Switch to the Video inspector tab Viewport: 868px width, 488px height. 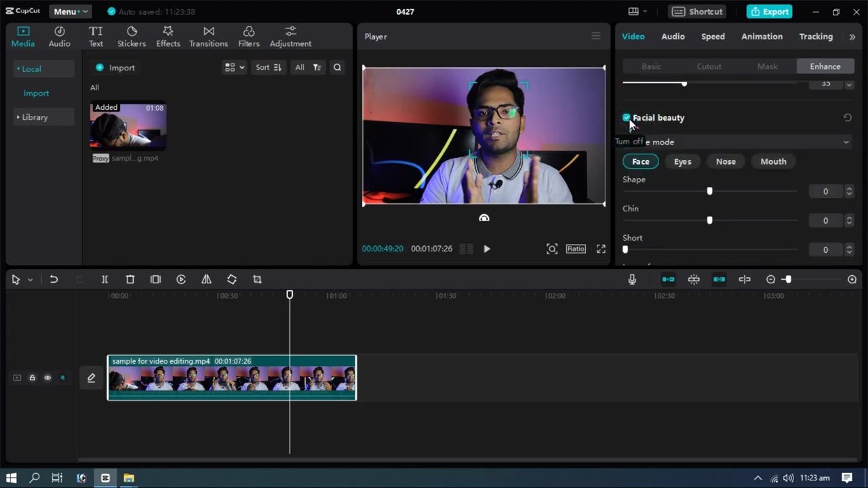(x=633, y=37)
